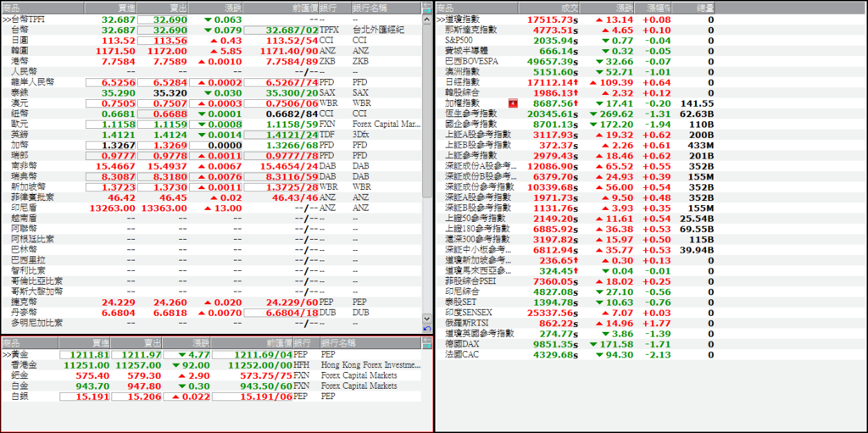
Task: Click the 漲幅% column header in index panel
Action: 653,8
